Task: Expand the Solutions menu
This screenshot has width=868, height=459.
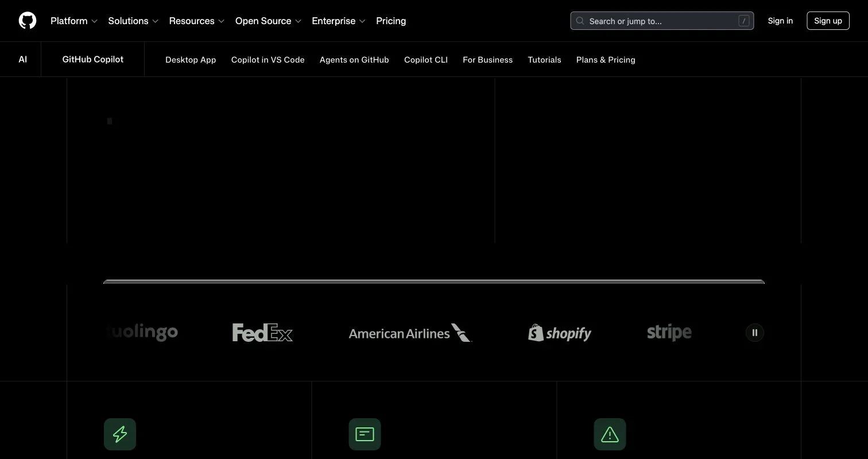Action: (x=133, y=21)
